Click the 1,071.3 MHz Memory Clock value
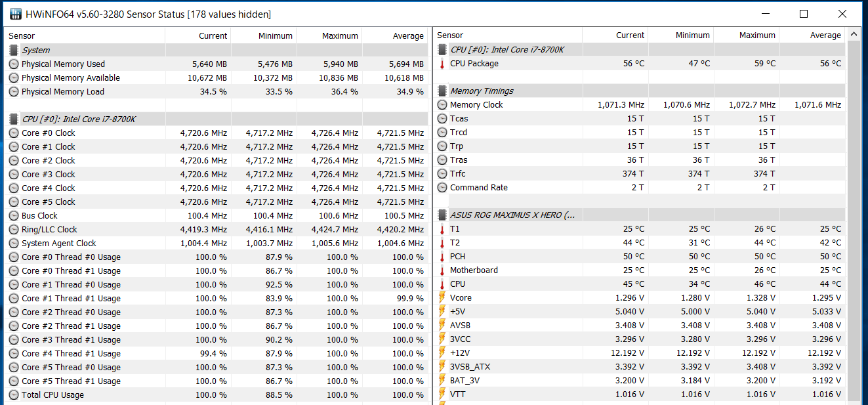 click(621, 104)
